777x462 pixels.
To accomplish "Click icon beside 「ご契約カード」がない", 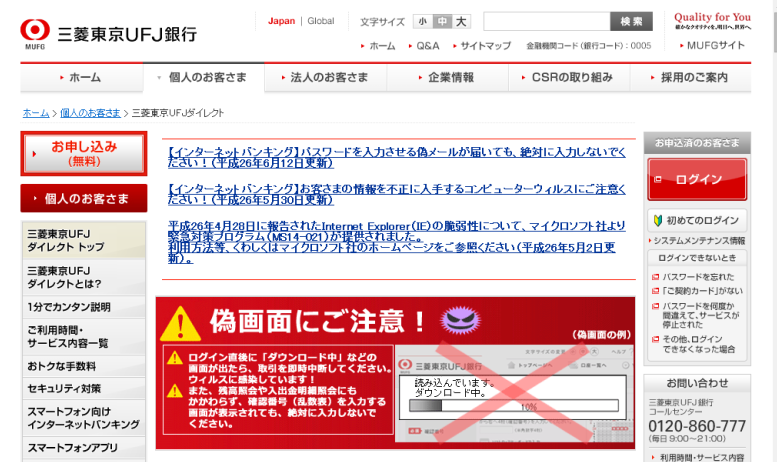I will pos(655,291).
